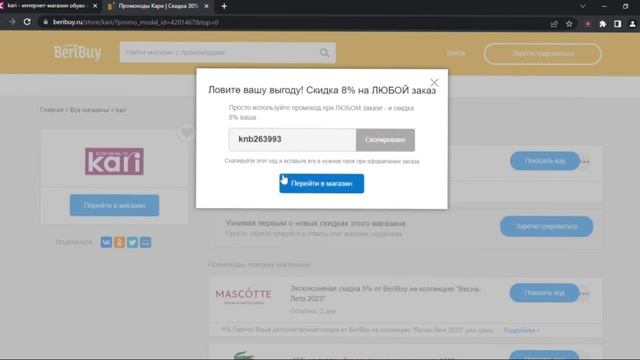
Task: Toggle the browser side panel
Action: pyautogui.click(x=618, y=24)
